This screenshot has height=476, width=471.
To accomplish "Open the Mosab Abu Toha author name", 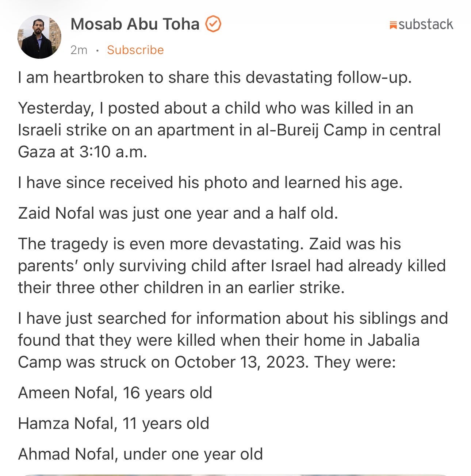I will point(135,24).
